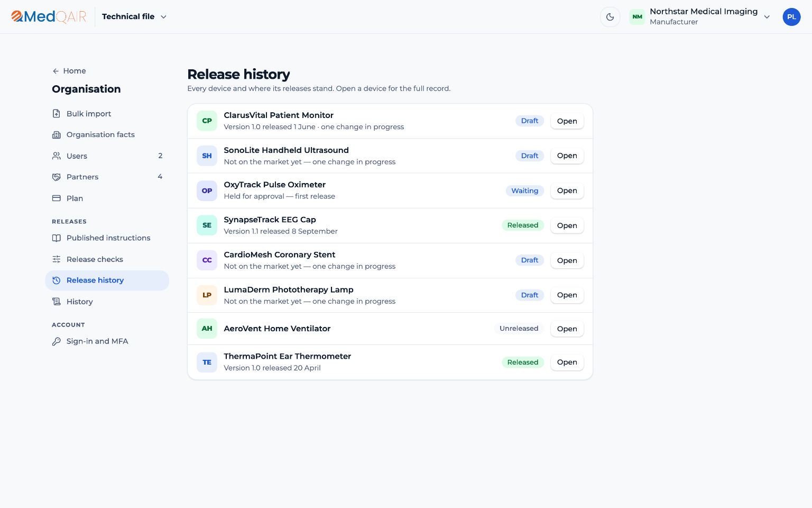Expand the Technical file dropdown
The height and width of the screenshot is (508, 812).
[x=134, y=17]
